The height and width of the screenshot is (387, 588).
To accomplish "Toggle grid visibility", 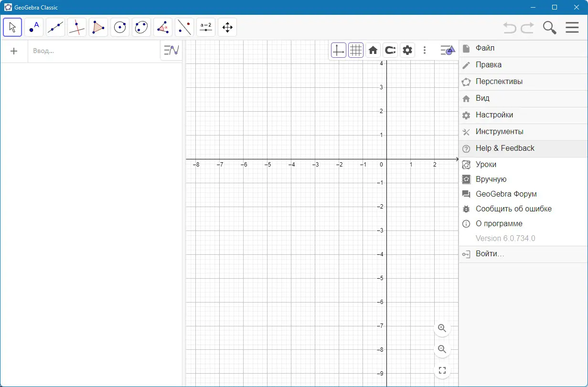I will coord(356,50).
